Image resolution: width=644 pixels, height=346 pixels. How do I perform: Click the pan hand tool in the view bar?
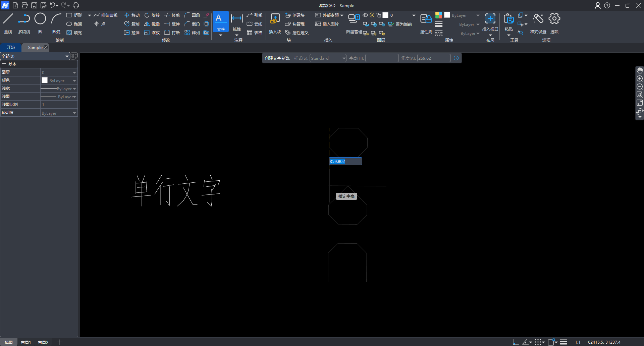[x=640, y=70]
